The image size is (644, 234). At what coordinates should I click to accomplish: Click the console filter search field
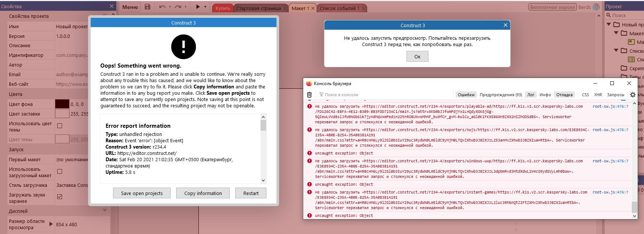(x=385, y=95)
